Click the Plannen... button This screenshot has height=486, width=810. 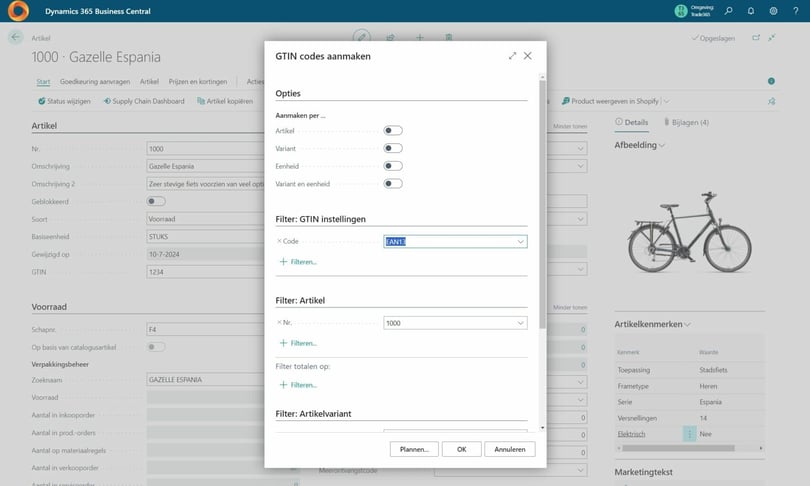pos(414,449)
